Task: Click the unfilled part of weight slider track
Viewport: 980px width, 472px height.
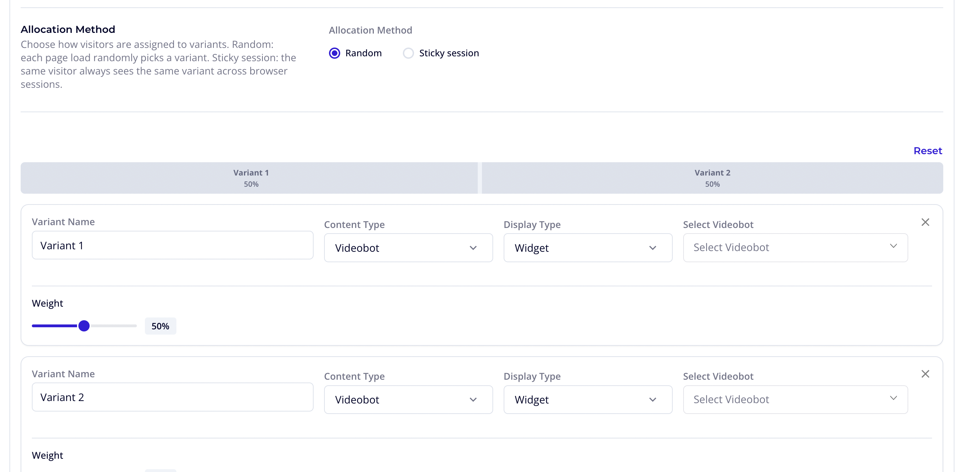Action: pos(114,326)
